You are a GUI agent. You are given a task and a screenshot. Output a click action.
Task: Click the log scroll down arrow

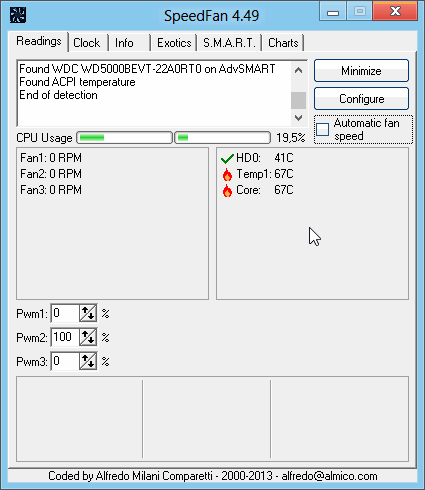click(298, 118)
